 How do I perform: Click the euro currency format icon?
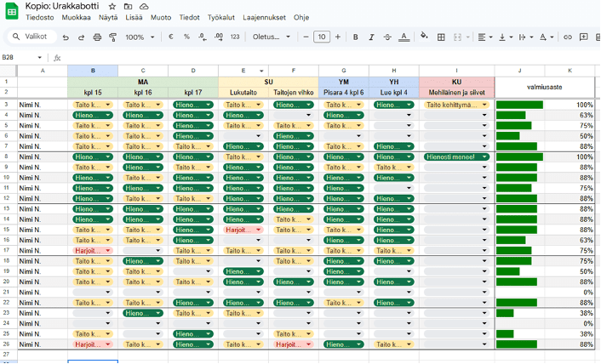(x=171, y=37)
